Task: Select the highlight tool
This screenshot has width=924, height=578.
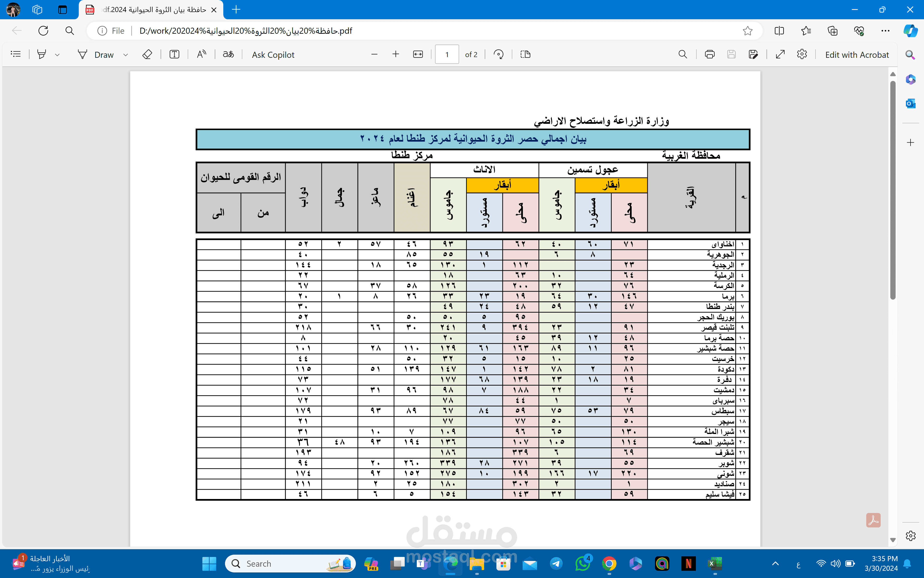Action: click(42, 54)
